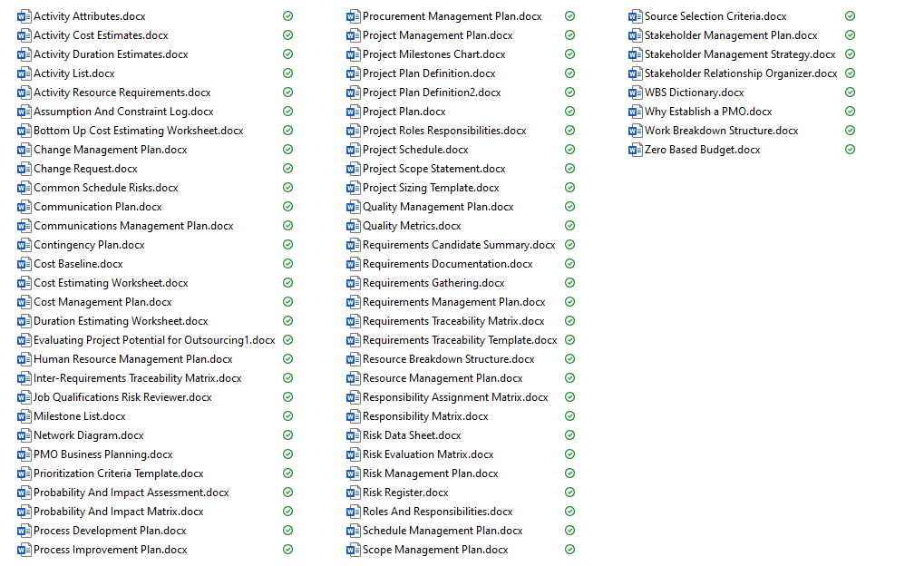Screen dimensions: 924x566
Task: Select the file icon for Quality Metrics.docx
Action: click(x=353, y=226)
